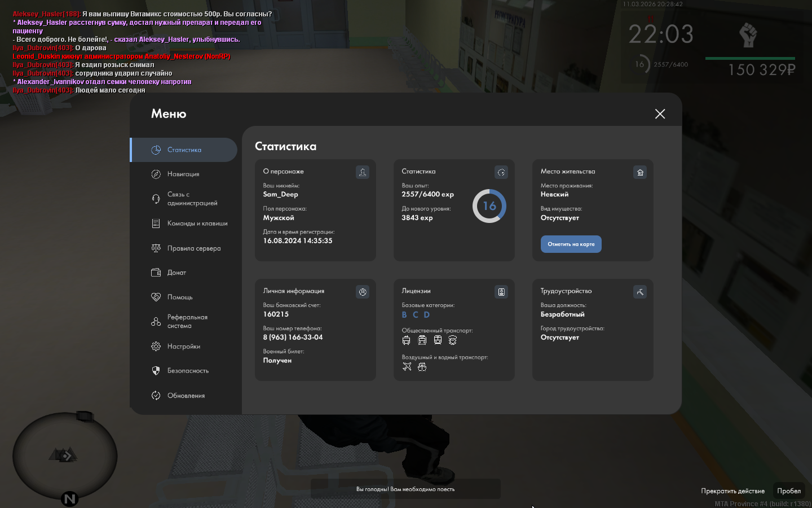Close the Меню window with X

(660, 114)
